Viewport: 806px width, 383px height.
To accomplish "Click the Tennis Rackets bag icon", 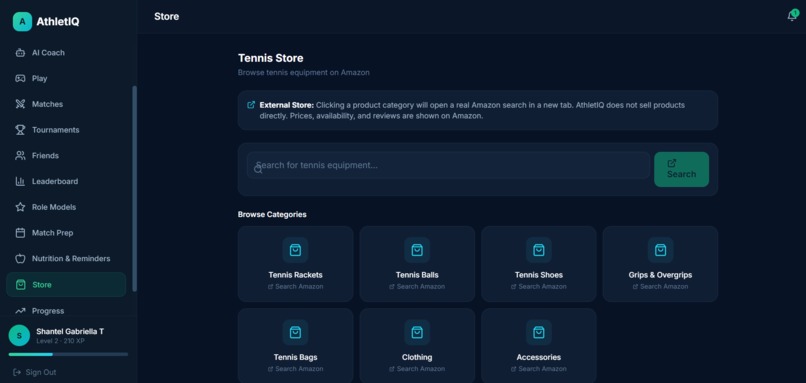I will [295, 250].
